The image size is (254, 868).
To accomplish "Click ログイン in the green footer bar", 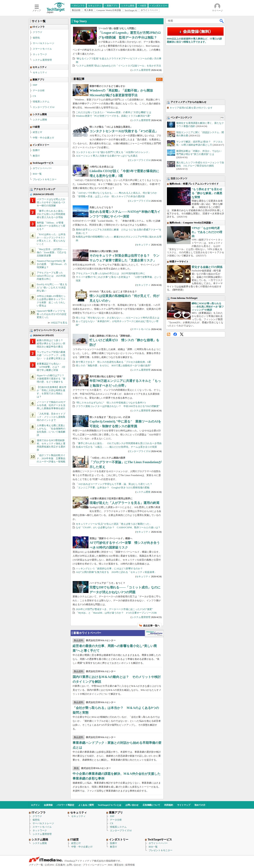I will [x=35, y=805].
